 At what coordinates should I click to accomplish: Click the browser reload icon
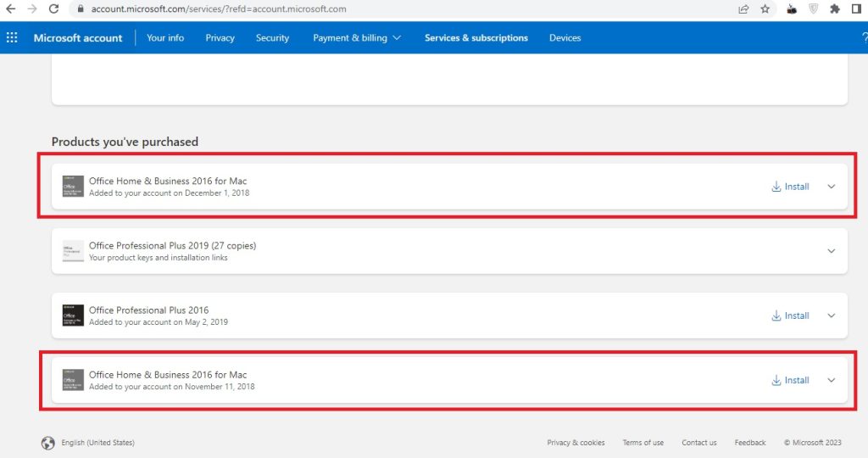[x=53, y=9]
